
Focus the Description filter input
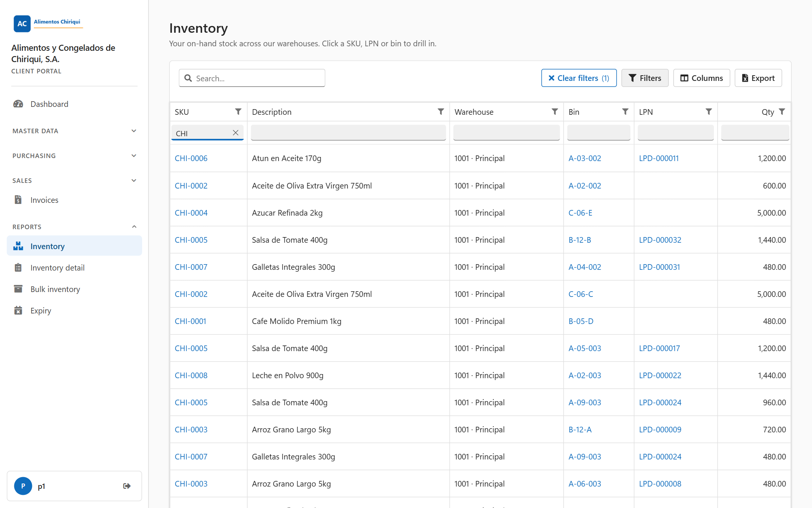coord(348,133)
